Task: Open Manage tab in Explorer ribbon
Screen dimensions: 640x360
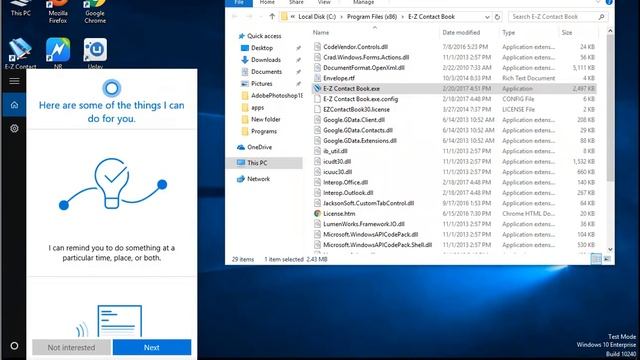Action: tap(363, 2)
